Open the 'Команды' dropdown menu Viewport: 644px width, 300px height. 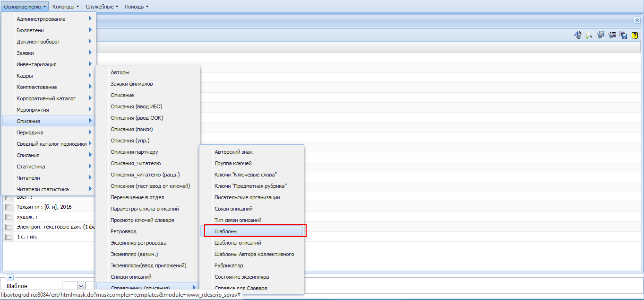(x=66, y=7)
